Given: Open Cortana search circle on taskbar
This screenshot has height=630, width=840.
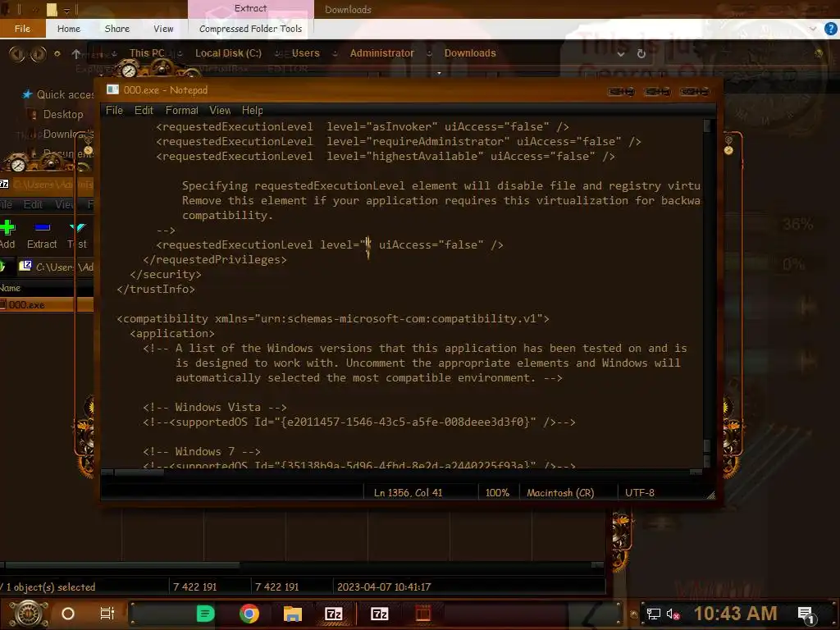Looking at the screenshot, I should click(68, 614).
